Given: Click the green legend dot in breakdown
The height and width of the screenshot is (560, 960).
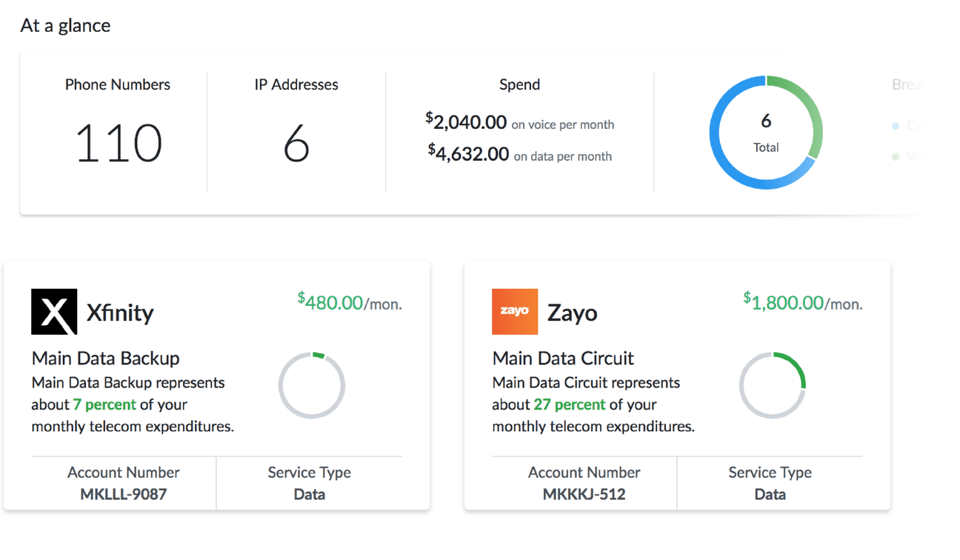Looking at the screenshot, I should pos(896,156).
